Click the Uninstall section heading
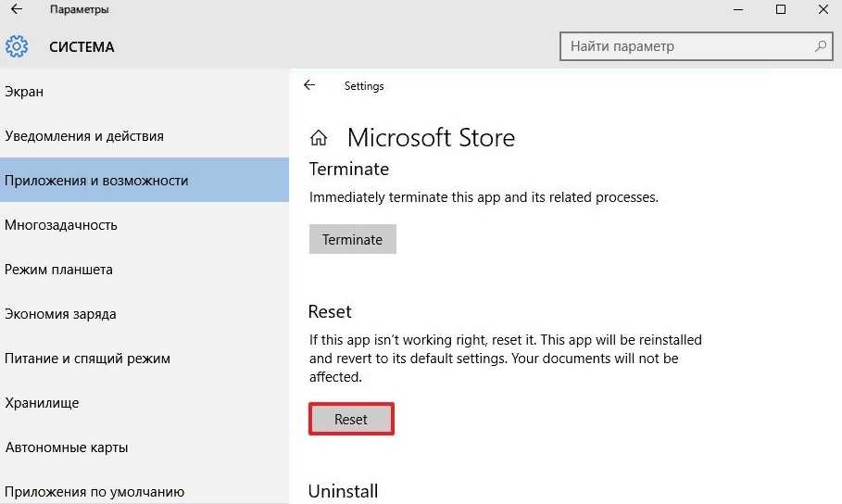This screenshot has height=504, width=842. (x=343, y=491)
